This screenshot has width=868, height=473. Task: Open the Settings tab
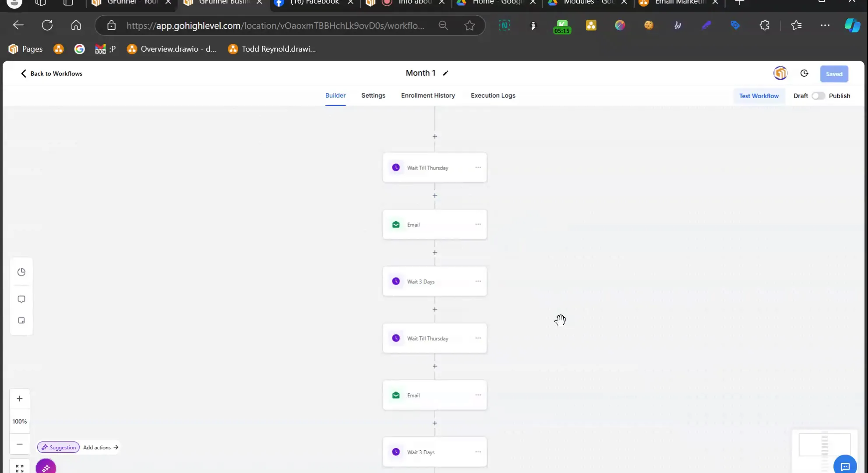373,95
